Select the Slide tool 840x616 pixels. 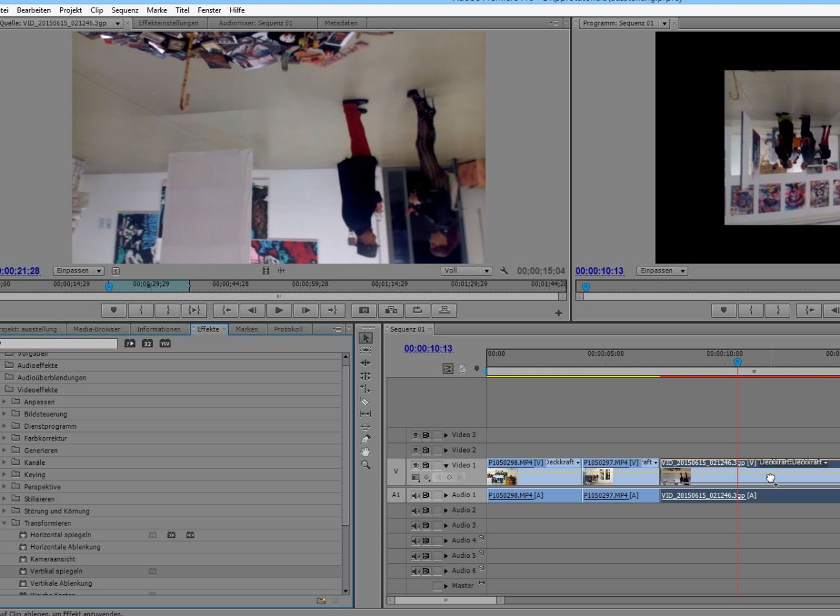click(366, 426)
